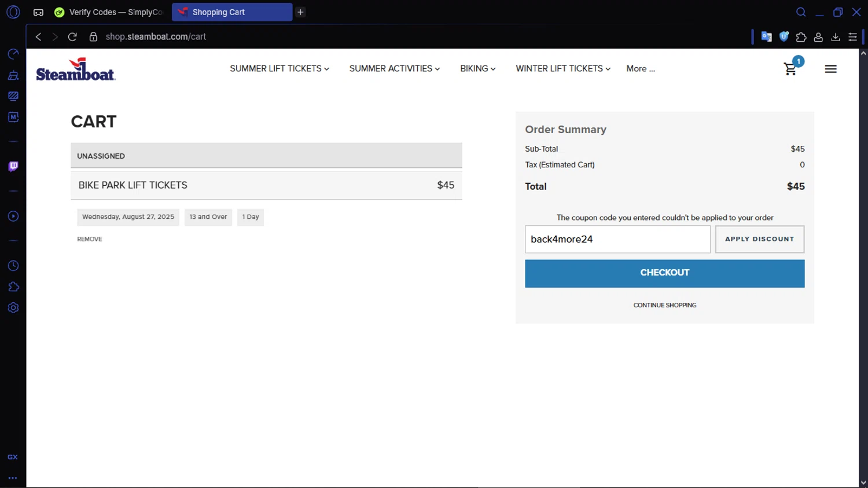The height and width of the screenshot is (488, 868).
Task: Click the Tax (Estimated Cart) label
Action: pos(560,165)
